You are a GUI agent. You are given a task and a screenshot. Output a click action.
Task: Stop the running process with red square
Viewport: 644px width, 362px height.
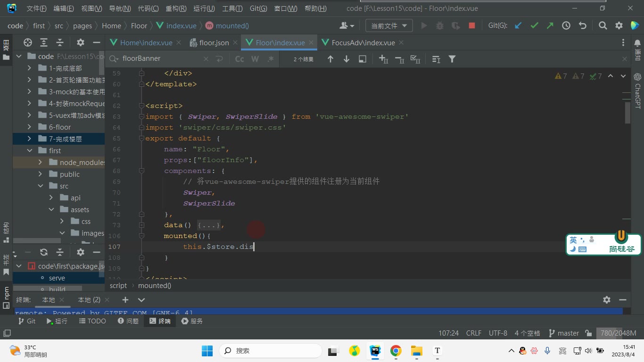[x=471, y=26]
